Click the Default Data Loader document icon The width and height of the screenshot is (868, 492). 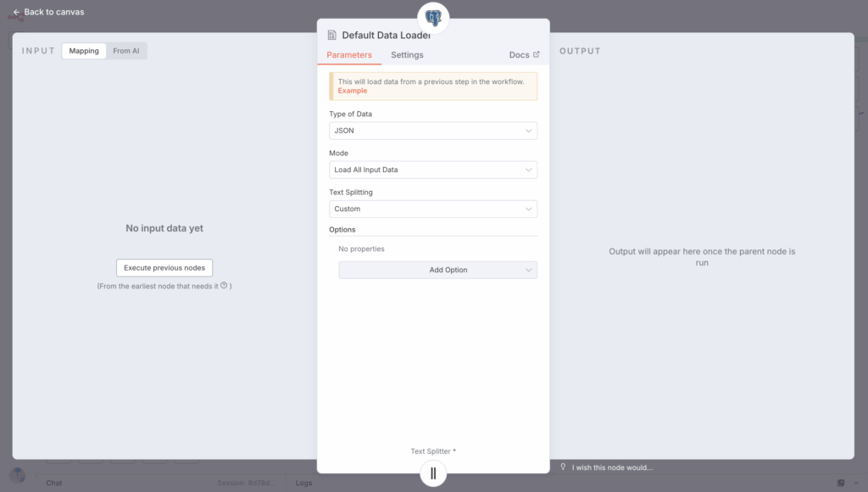click(332, 36)
